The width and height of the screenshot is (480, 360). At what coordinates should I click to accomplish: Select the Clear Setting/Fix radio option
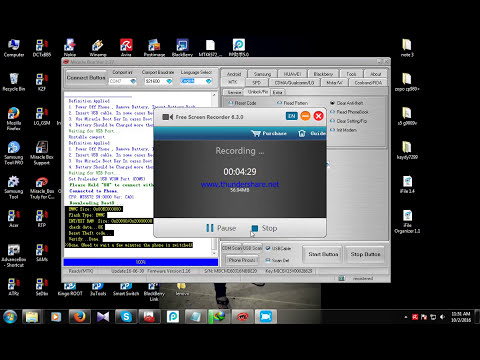pyautogui.click(x=349, y=121)
